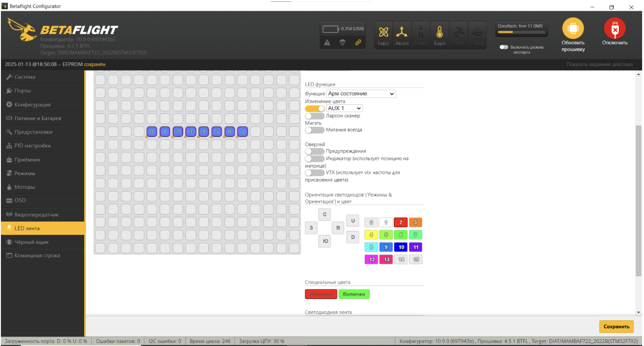The height and width of the screenshot is (346, 644).
Task: Open the AUX 1 channel dropdown
Action: coord(344,108)
